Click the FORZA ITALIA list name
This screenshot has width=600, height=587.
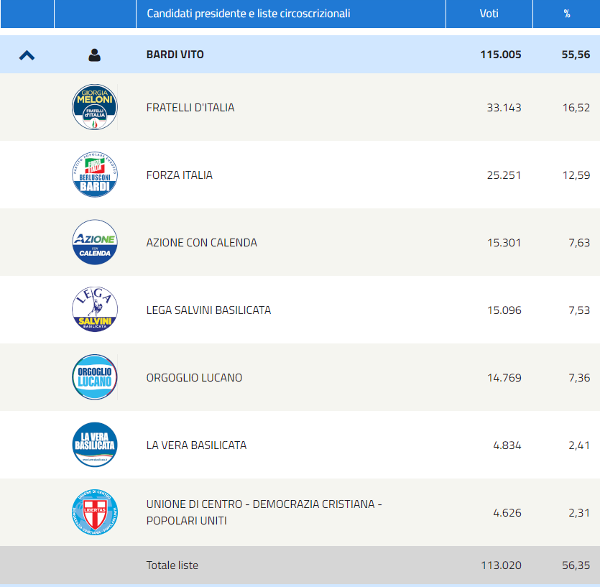point(179,175)
